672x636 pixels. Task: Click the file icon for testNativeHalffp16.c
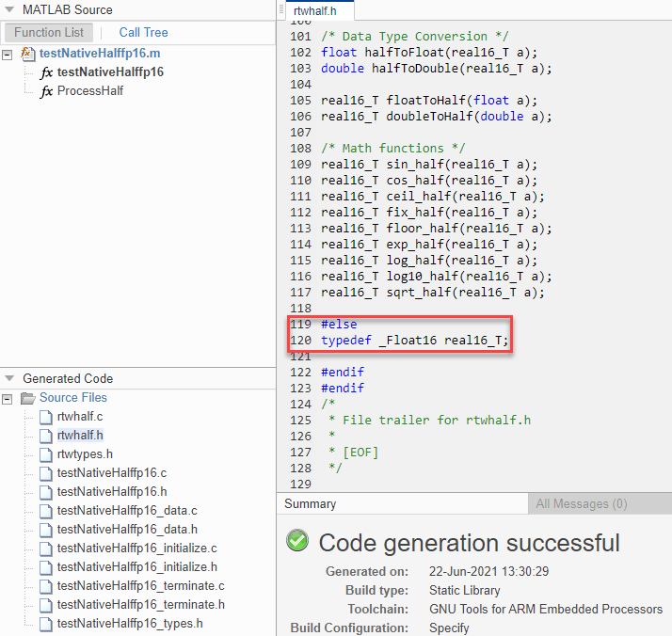pyautogui.click(x=46, y=473)
